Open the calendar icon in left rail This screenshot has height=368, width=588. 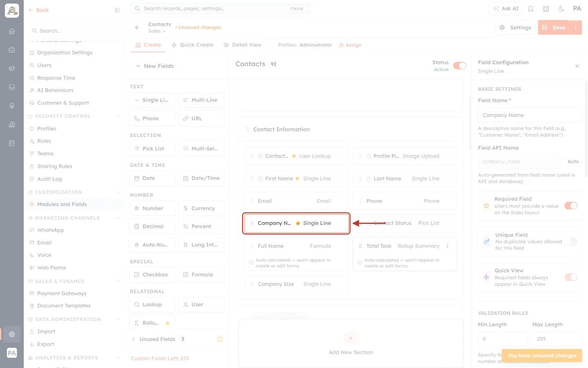(12, 143)
